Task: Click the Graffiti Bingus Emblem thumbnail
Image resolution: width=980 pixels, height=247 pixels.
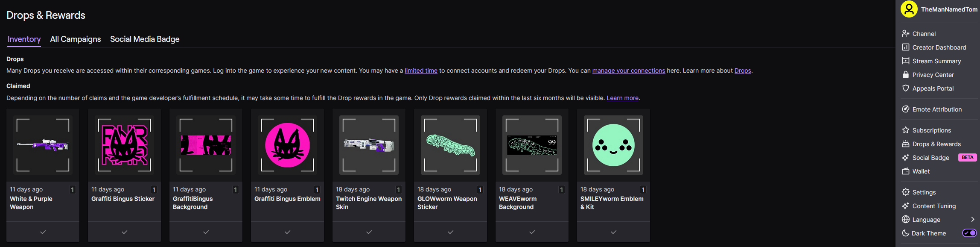Action: tap(287, 145)
